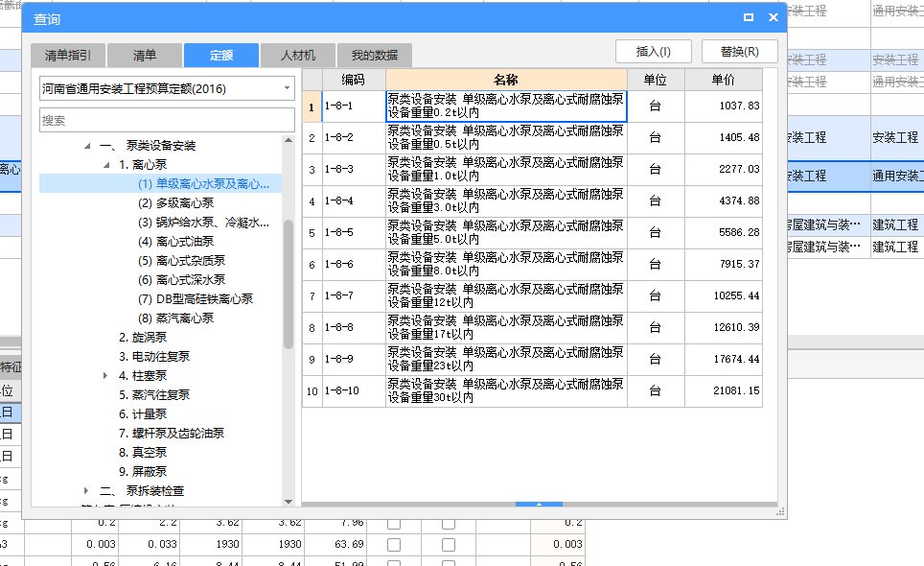
Task: Click the 编码 column header
Action: tap(354, 80)
